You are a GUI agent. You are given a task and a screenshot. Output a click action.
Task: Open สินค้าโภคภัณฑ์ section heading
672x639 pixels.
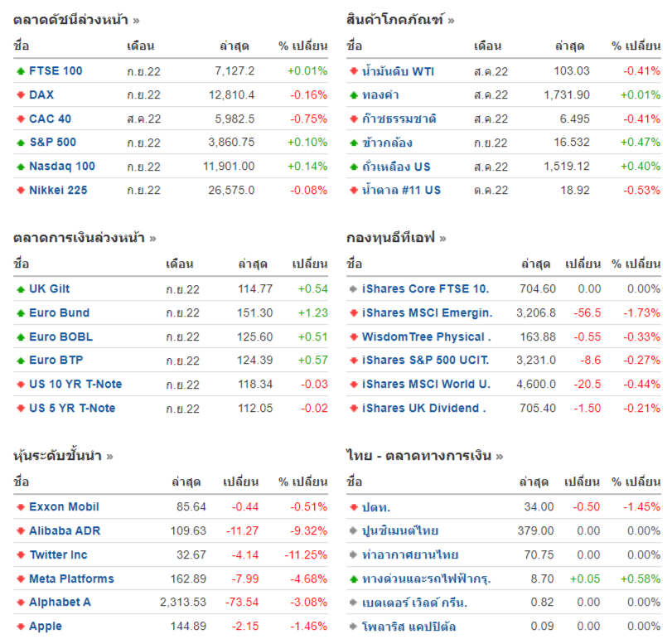click(394, 20)
